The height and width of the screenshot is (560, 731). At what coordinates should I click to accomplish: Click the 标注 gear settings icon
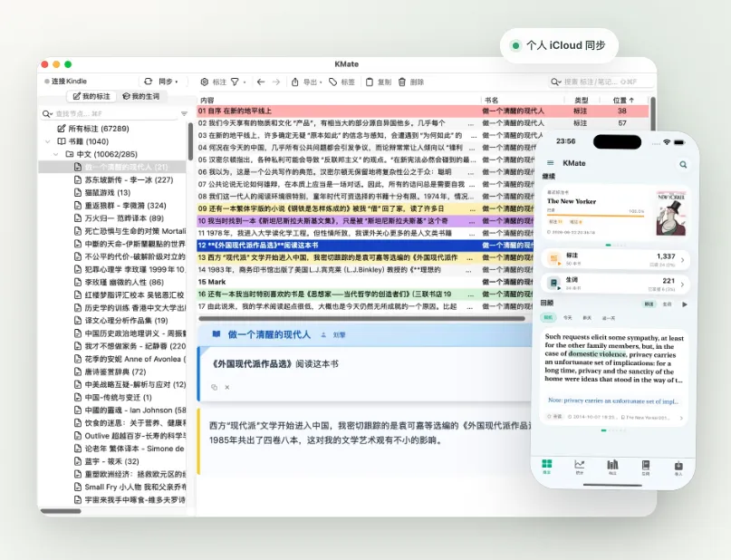pyautogui.click(x=204, y=82)
